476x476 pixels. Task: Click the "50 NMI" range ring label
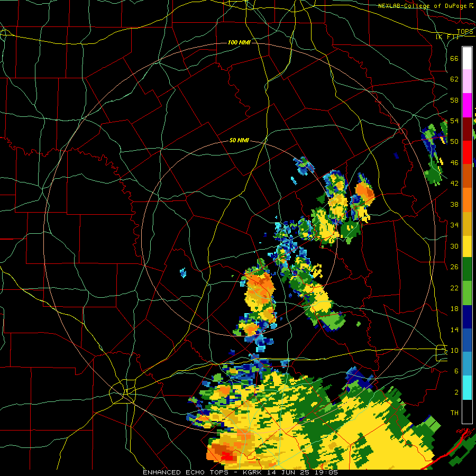239,140
